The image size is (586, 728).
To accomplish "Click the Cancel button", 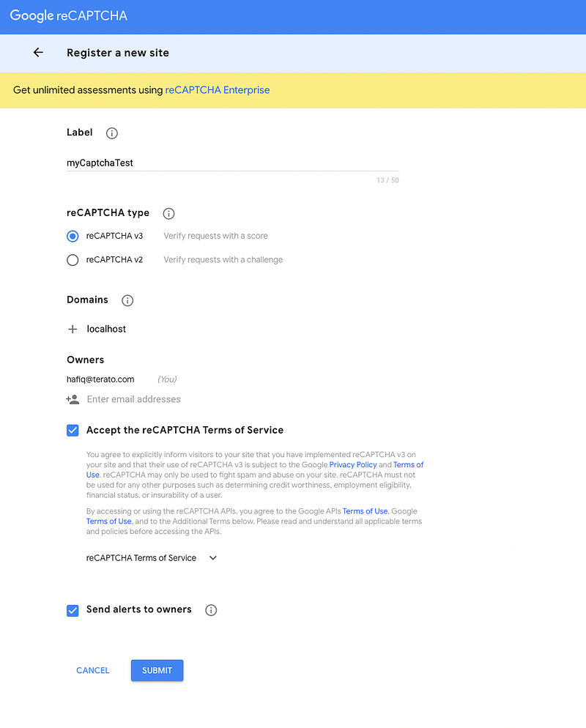I will (93, 670).
